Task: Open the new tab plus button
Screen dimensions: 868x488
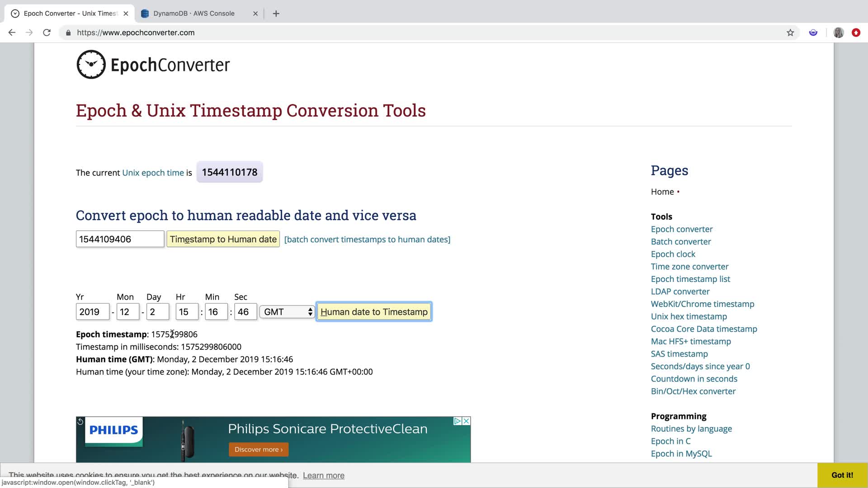Action: click(276, 14)
